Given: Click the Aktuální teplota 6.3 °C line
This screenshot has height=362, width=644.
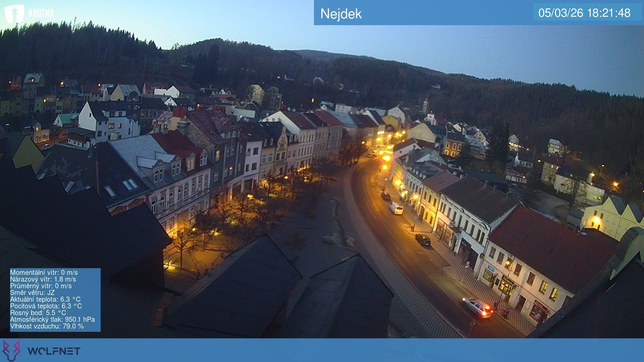Looking at the screenshot, I should tap(45, 299).
